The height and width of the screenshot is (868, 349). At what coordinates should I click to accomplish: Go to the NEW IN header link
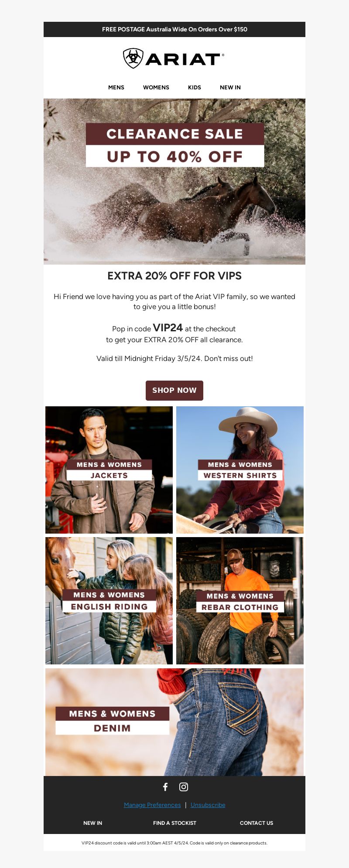pyautogui.click(x=230, y=87)
